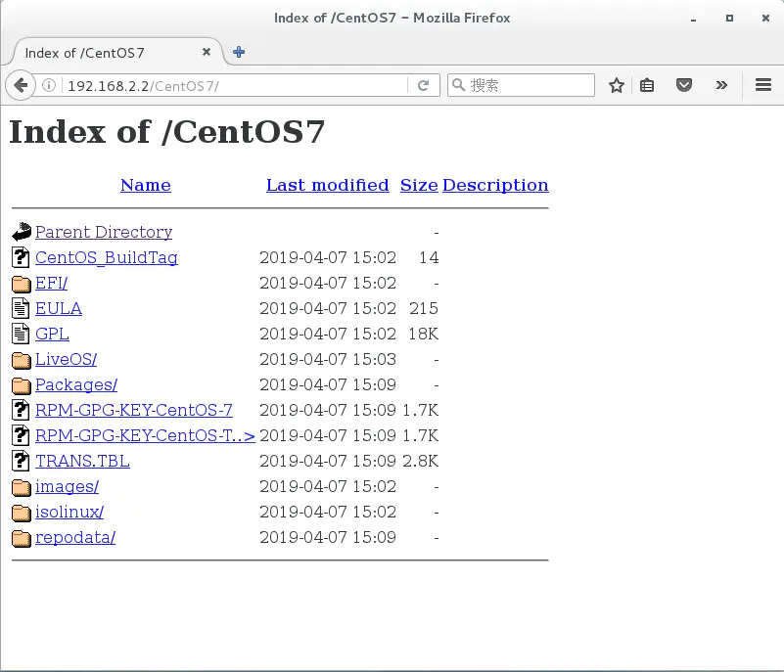Open the RPM-GPG-KEY-CentOS-7 file link
Viewport: 784px width, 672px height.
pyautogui.click(x=134, y=410)
